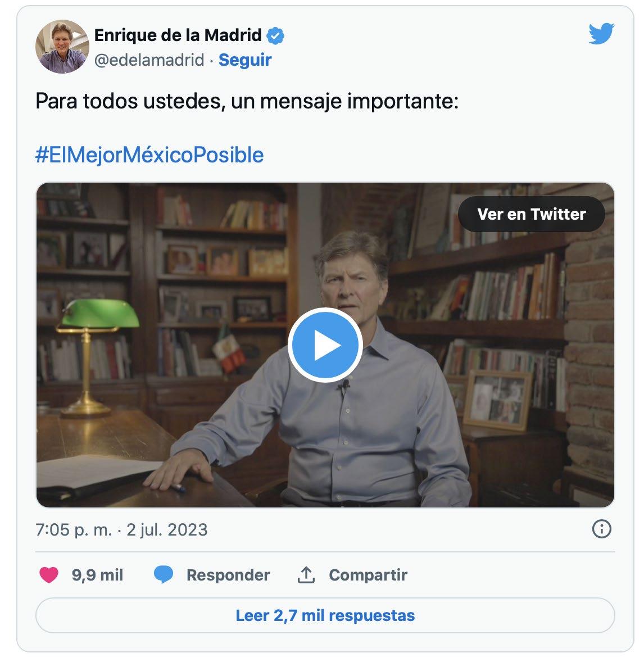Click the blue reply bubble icon
The image size is (644, 662).
tap(164, 575)
